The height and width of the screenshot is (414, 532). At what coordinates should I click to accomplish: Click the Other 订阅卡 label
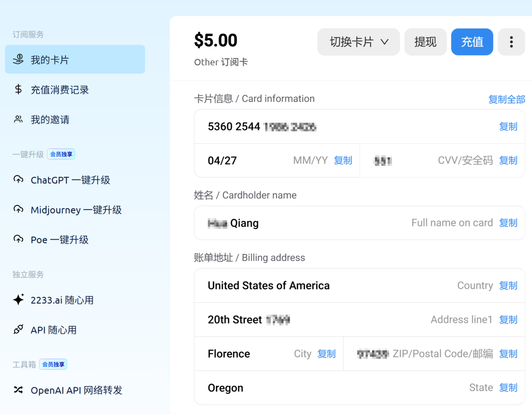(221, 62)
